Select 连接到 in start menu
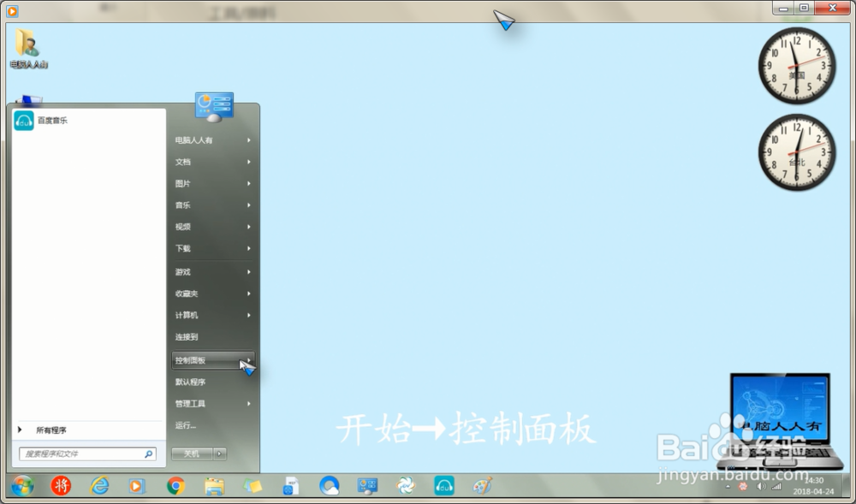856x504 pixels. tap(213, 337)
